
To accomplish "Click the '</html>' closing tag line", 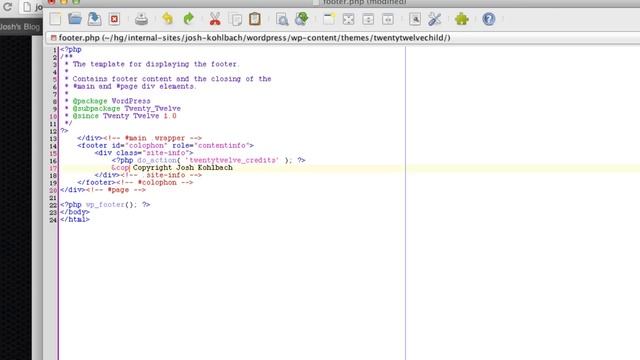I will click(75, 220).
